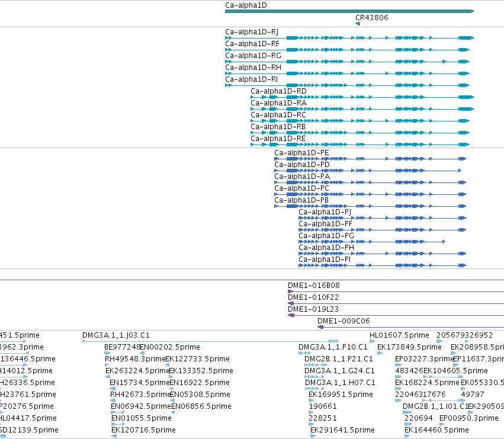Select protein Ca-alpha1D-PC label

pos(301,189)
